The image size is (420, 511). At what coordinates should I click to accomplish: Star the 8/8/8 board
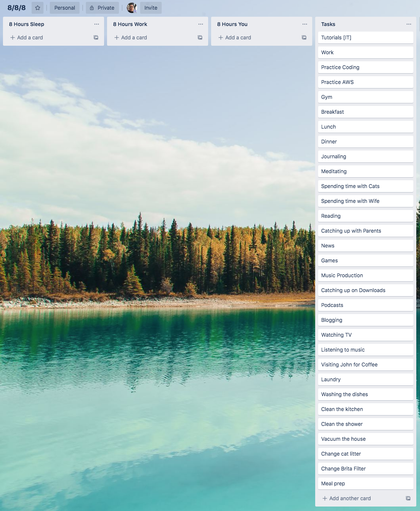click(38, 8)
